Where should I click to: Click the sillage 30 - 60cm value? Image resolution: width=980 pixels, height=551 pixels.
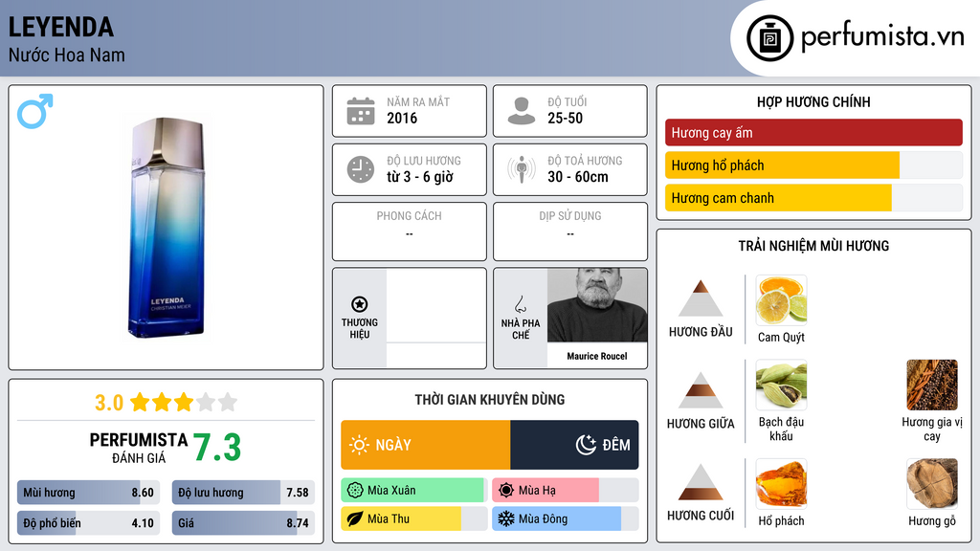point(577,177)
